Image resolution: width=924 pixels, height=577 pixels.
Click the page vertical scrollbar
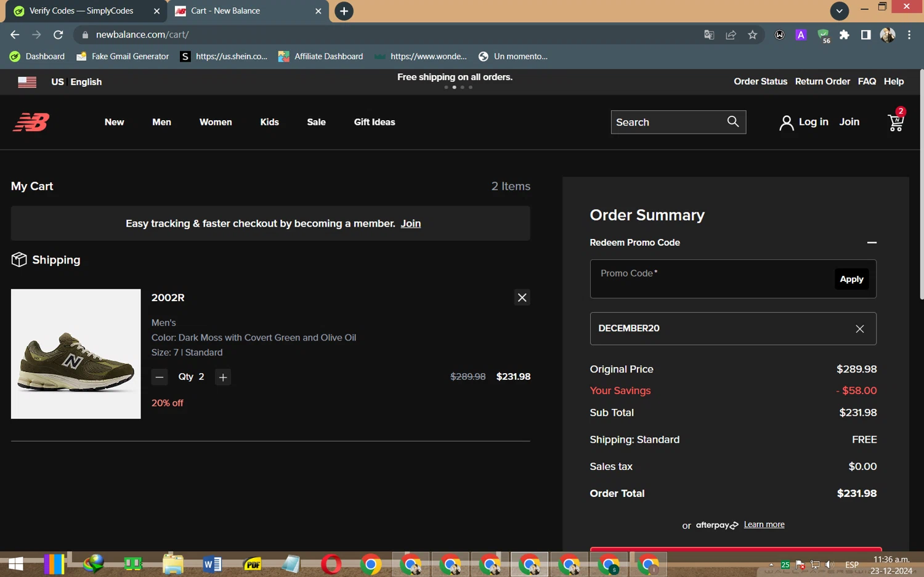[x=921, y=185]
